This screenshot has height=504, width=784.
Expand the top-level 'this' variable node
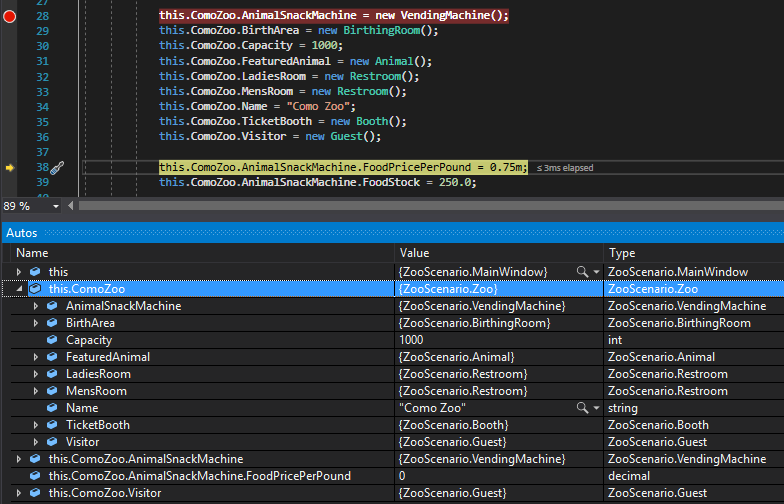(x=18, y=272)
